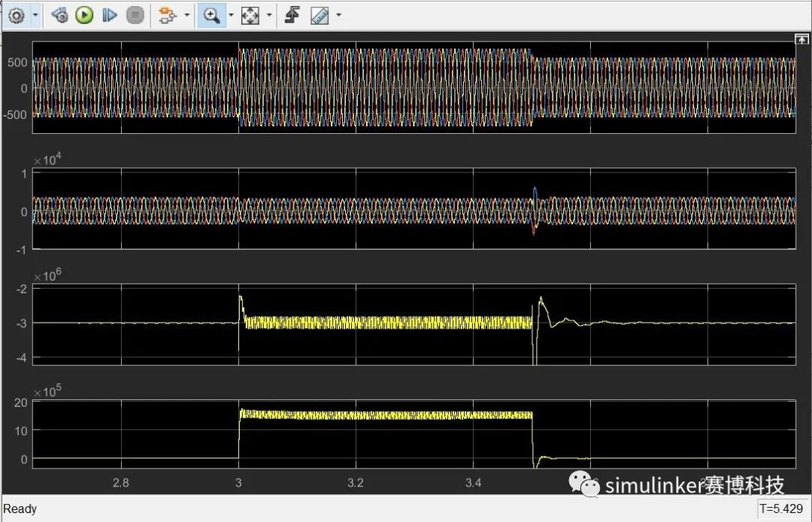
Task: Toggle the Cursor Measurements ruler icon
Action: click(320, 16)
